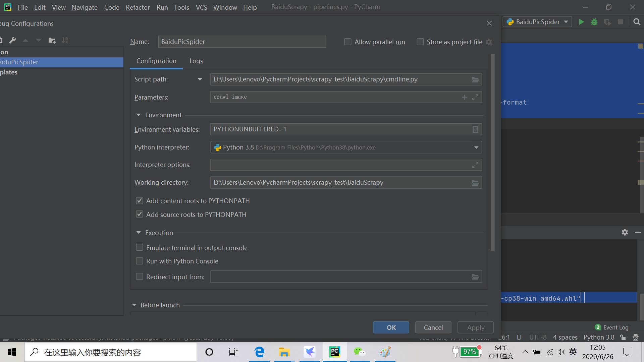Open Search Everywhere magnifier icon
Viewport: 644px width, 362px height.
click(x=637, y=22)
